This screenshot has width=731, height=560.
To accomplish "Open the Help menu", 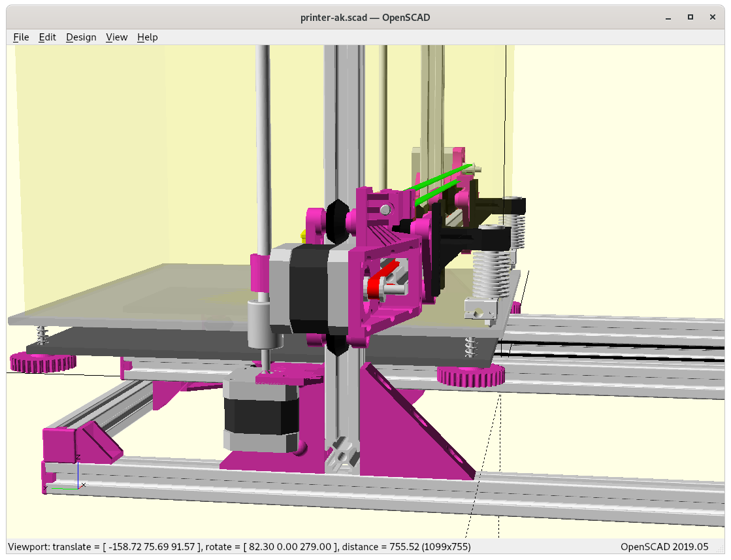I will click(147, 37).
